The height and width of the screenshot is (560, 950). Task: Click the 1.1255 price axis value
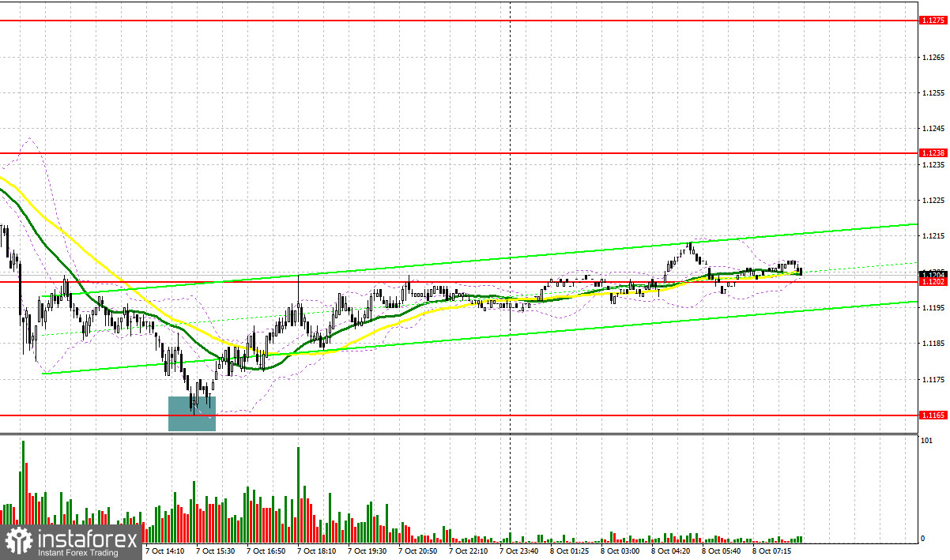(x=932, y=92)
